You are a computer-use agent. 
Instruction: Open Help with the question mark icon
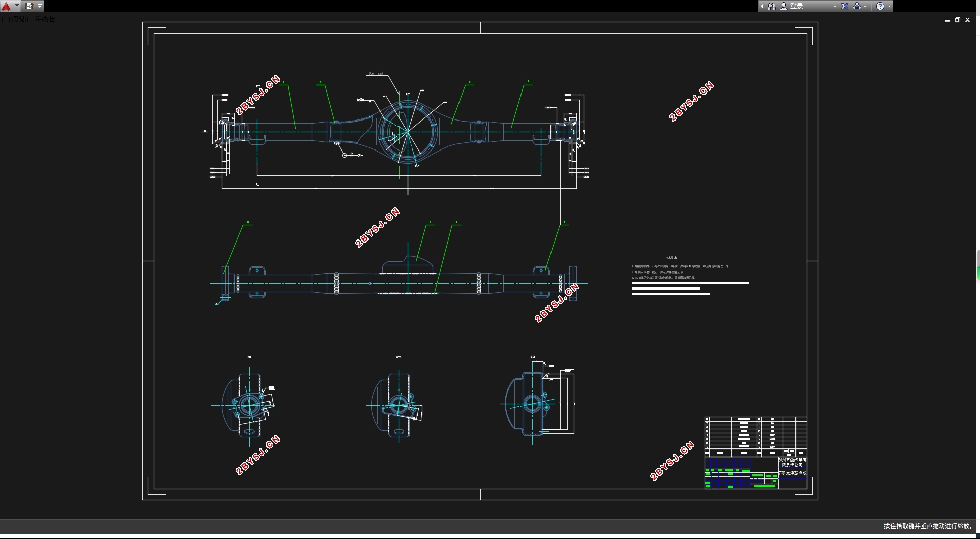point(880,6)
